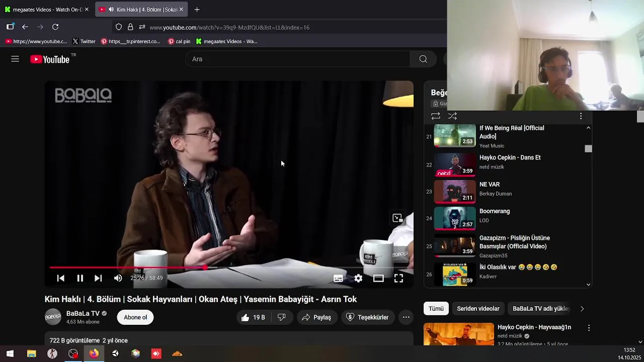
Task: Pause the playing video
Action: pyautogui.click(x=80, y=278)
